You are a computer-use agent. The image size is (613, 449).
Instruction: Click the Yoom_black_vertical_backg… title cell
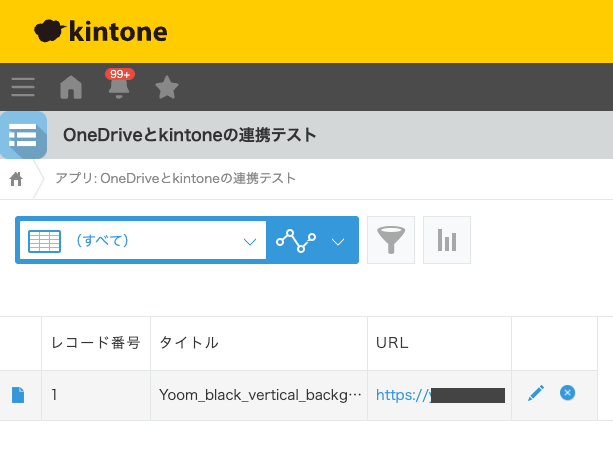(260, 395)
